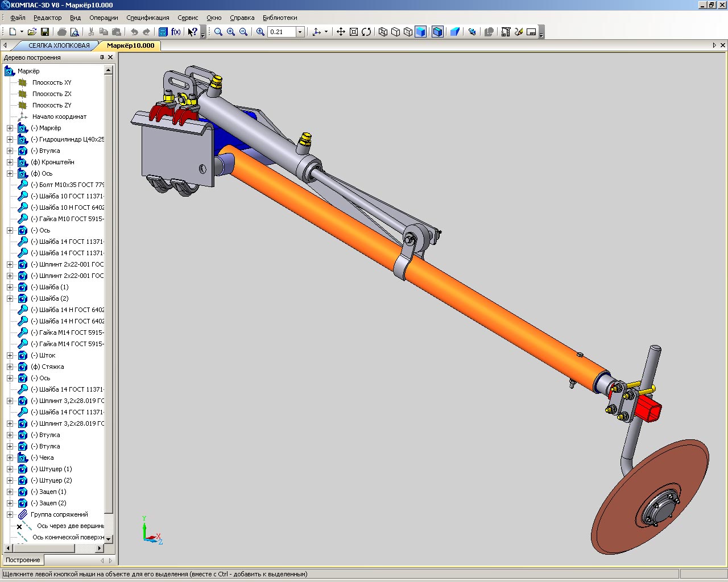Toggle the shaded rendering mode button
This screenshot has width=728, height=582.
pos(420,32)
